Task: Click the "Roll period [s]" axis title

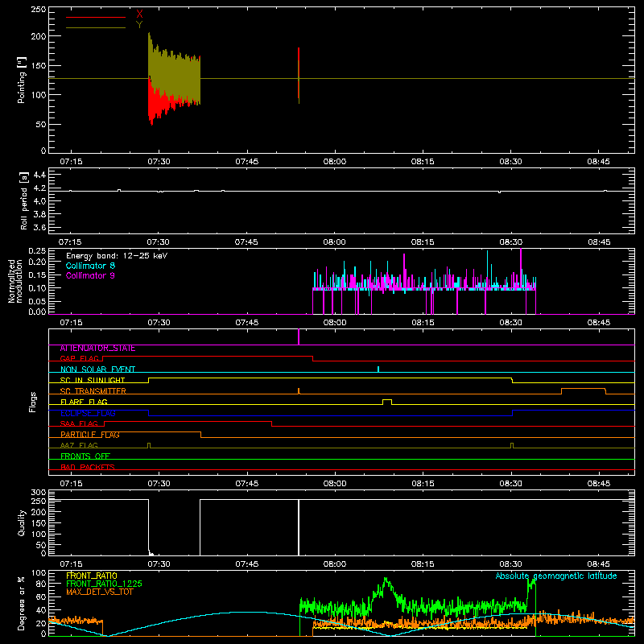Action: (x=23, y=200)
